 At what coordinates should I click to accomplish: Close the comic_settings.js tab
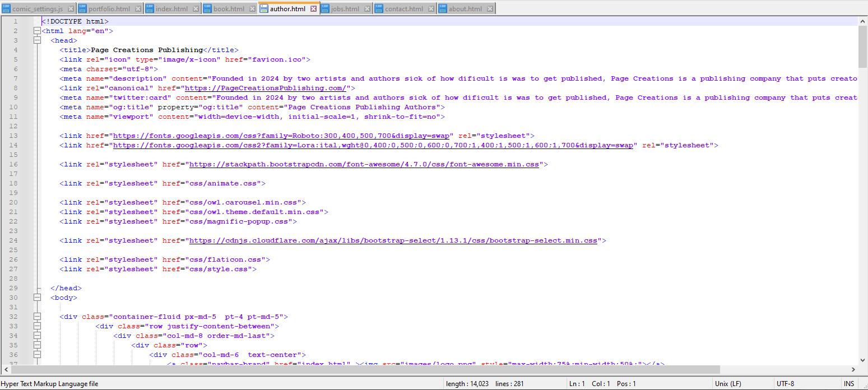pyautogui.click(x=70, y=9)
